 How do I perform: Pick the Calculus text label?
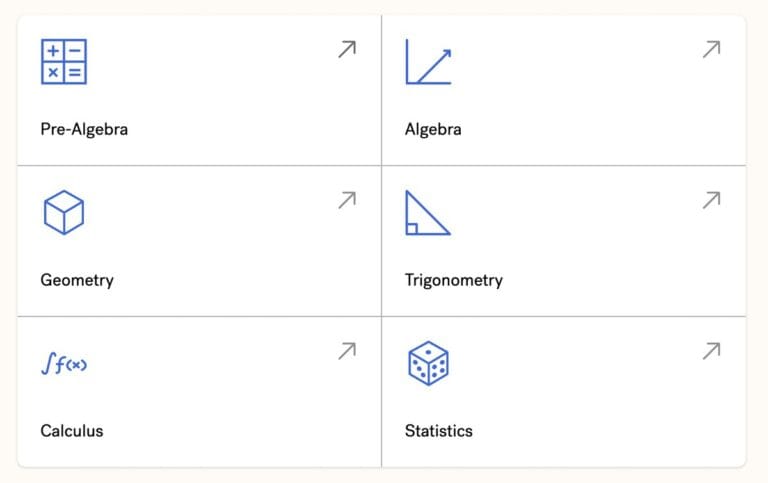72,431
